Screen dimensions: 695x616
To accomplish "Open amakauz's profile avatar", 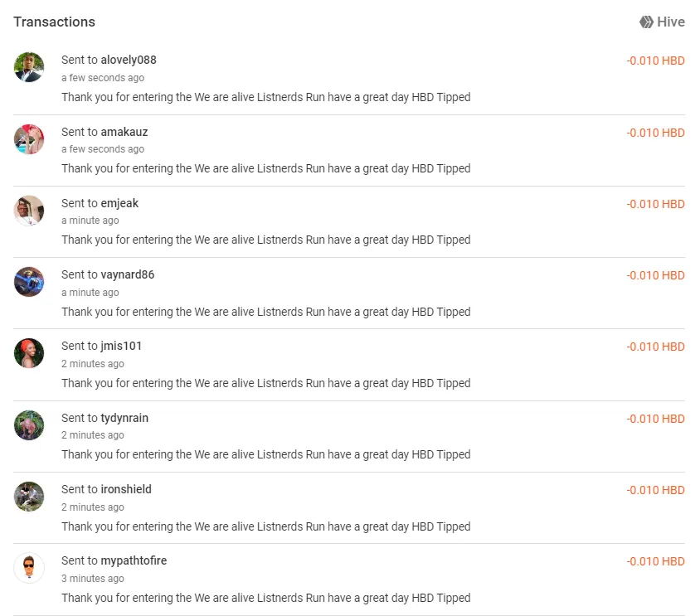I will point(29,139).
